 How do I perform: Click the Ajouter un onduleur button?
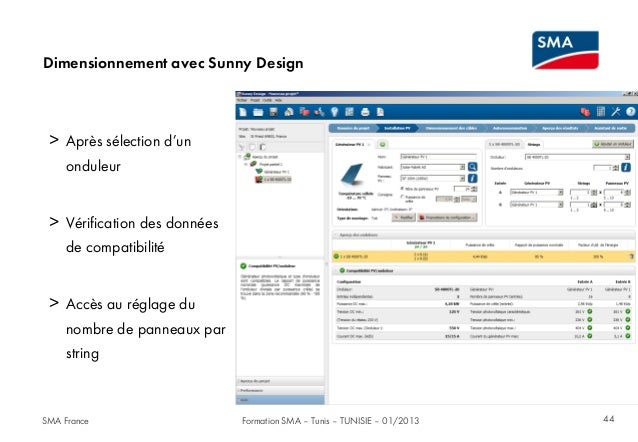[613, 144]
